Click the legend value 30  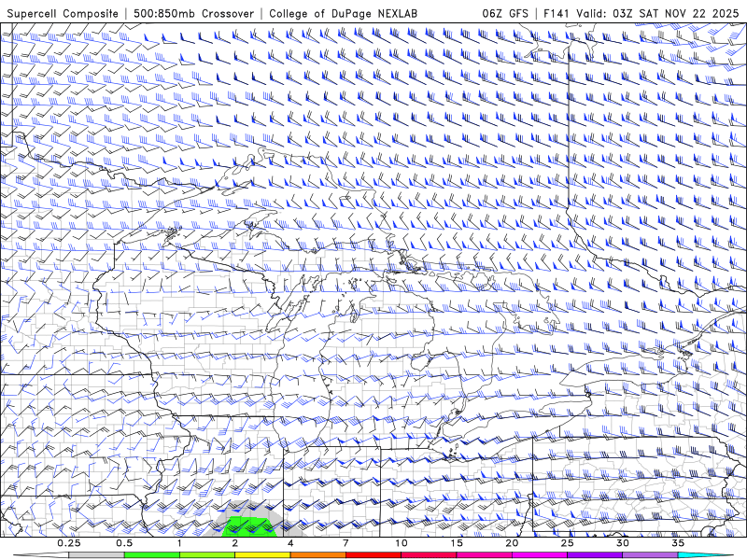point(622,543)
